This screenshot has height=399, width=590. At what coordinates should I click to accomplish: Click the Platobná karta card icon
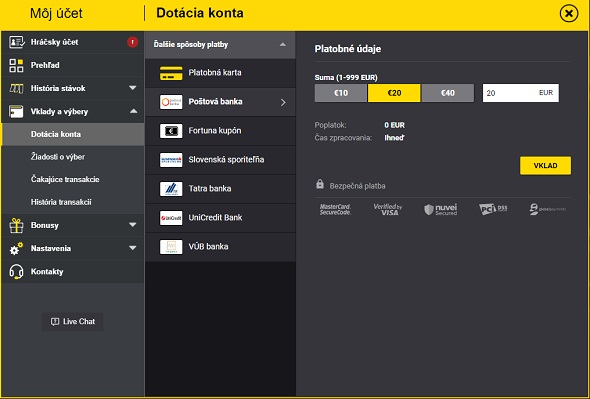pyautogui.click(x=171, y=73)
